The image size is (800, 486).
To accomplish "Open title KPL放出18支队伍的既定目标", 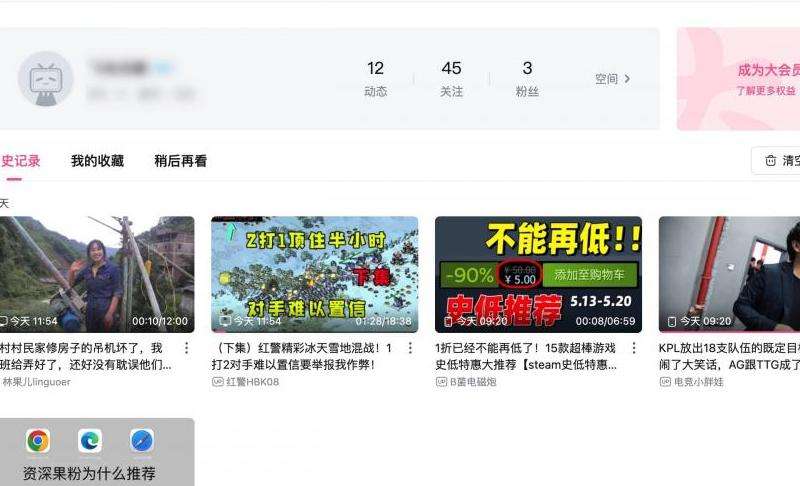I will coord(729,356).
